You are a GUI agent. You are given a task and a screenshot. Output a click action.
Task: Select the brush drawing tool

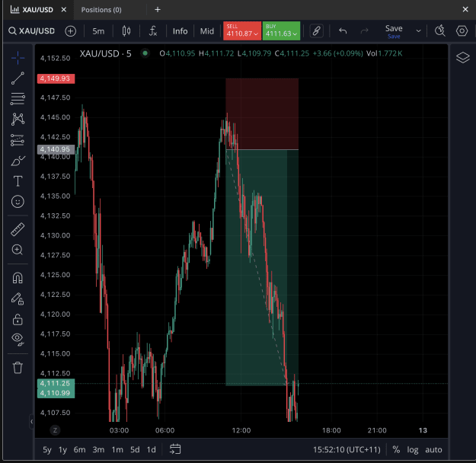tap(18, 161)
